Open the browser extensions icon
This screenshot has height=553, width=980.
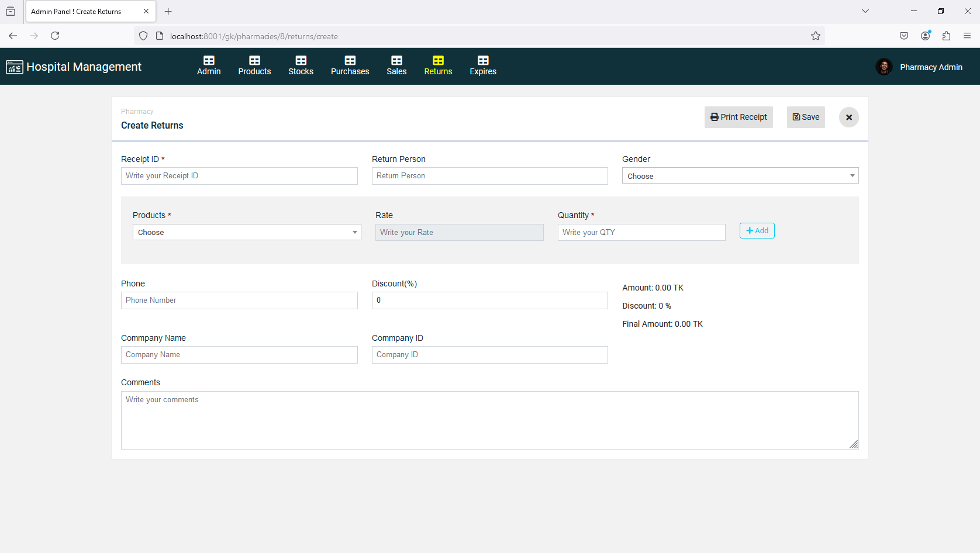[946, 36]
